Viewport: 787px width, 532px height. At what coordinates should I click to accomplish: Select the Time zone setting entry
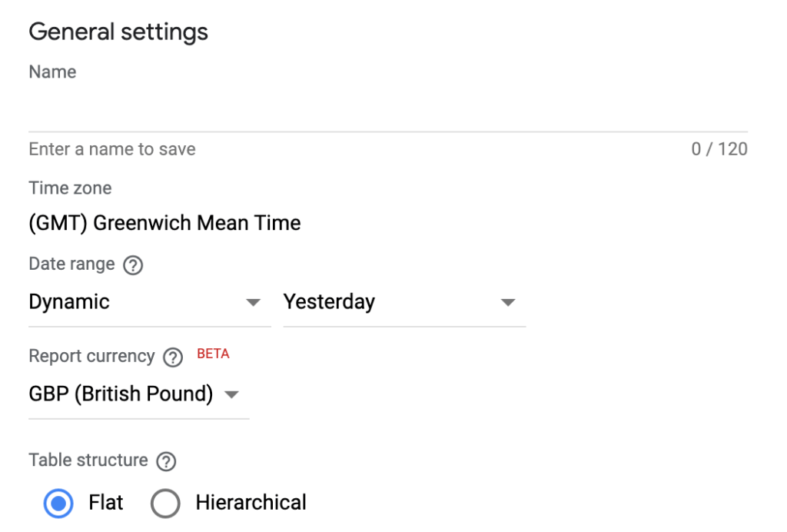[x=69, y=188]
